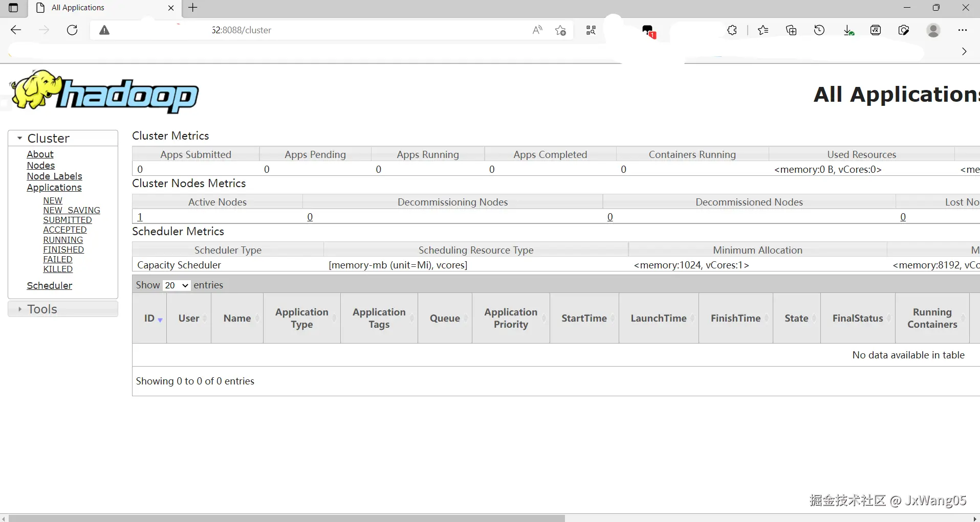The image size is (980, 522).
Task: Open browsing History icon
Action: 819,30
